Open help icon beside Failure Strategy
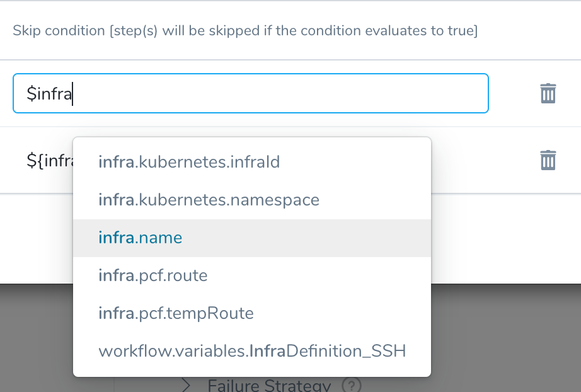Image resolution: width=581 pixels, height=392 pixels. point(351,385)
